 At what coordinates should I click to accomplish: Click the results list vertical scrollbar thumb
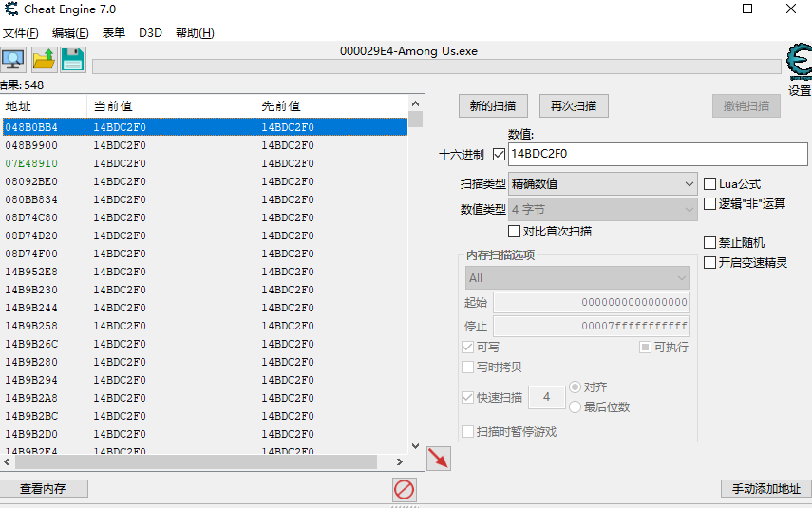[415, 120]
